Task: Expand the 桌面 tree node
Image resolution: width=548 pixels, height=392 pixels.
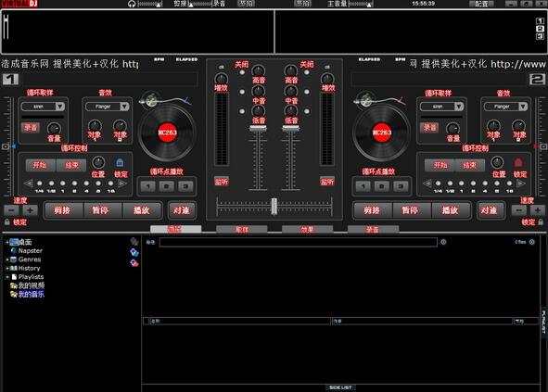Action: (7, 242)
